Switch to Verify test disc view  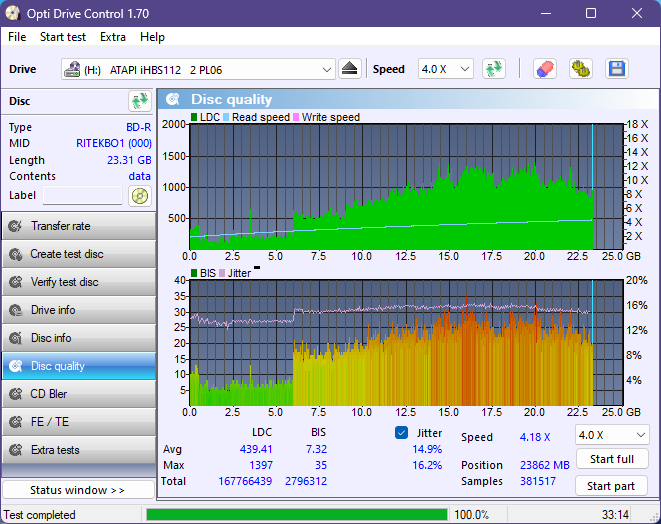[x=79, y=282]
